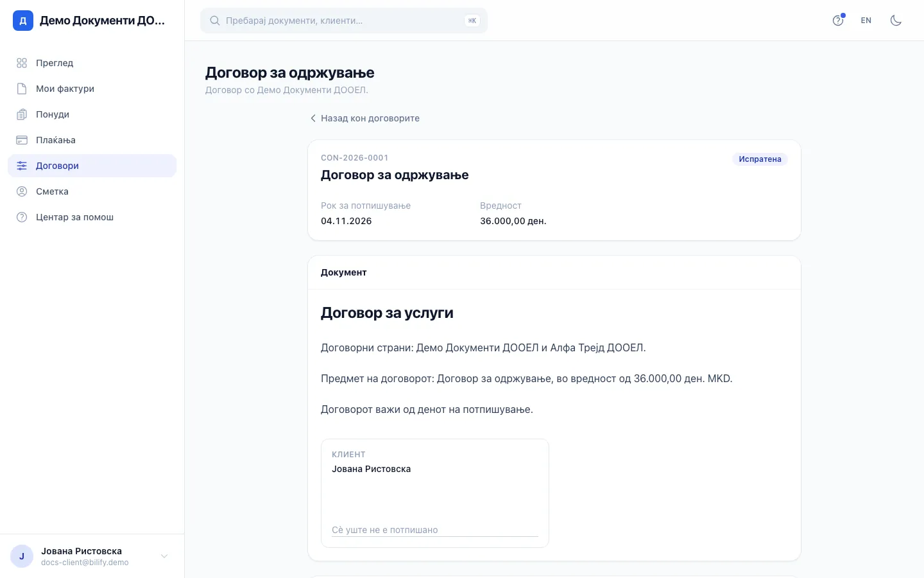Screen dimensions: 924x578
Task: Open Сметка in the sidebar
Action: 92,191
